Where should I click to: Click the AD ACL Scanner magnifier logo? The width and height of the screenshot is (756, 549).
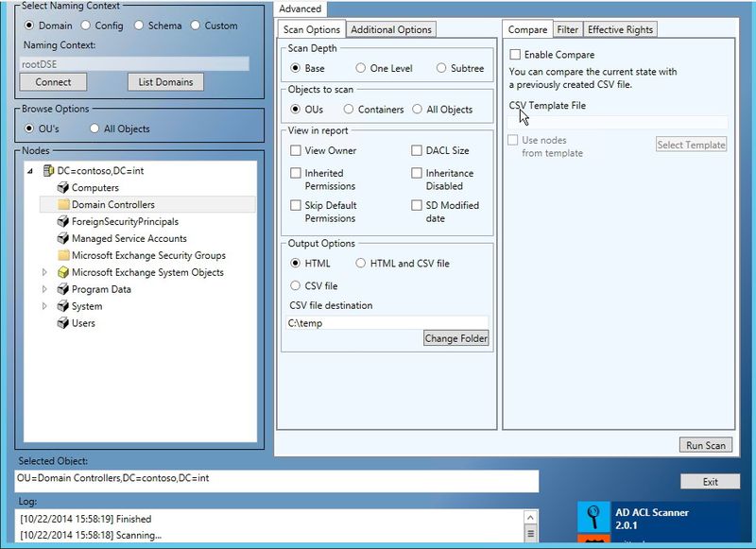(x=594, y=518)
